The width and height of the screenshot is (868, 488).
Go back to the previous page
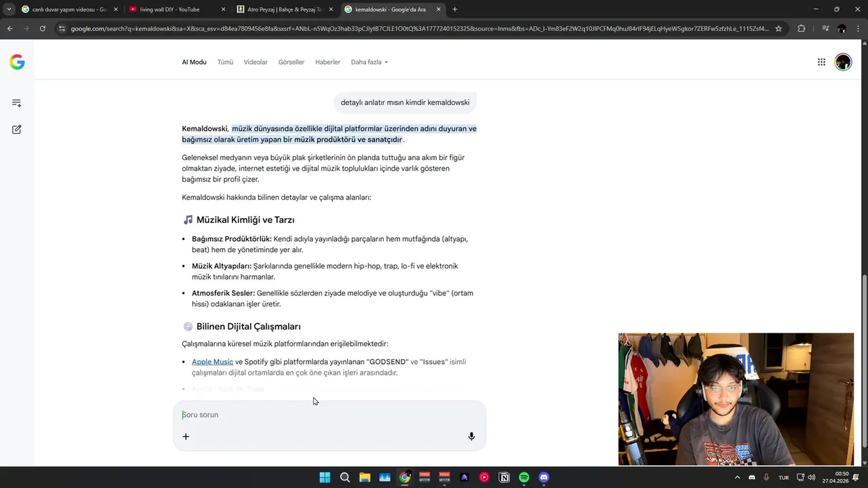pyautogui.click(x=9, y=28)
